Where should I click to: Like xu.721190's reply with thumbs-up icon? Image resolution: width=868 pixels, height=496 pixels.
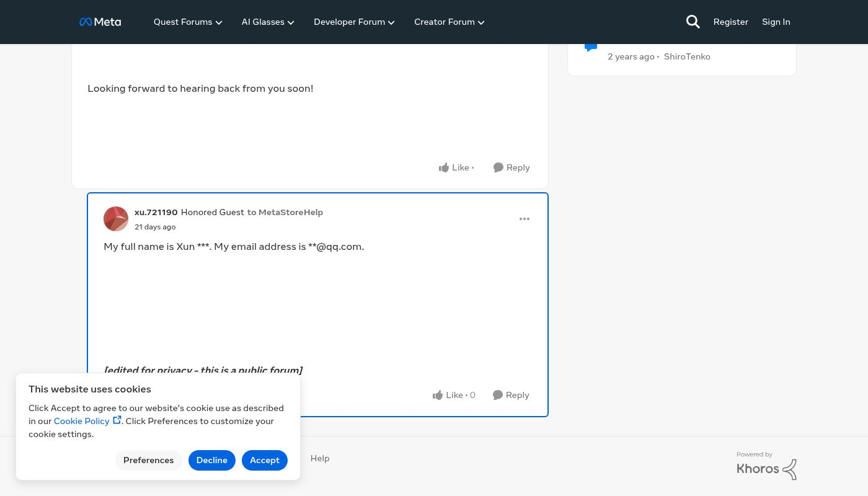click(x=448, y=395)
